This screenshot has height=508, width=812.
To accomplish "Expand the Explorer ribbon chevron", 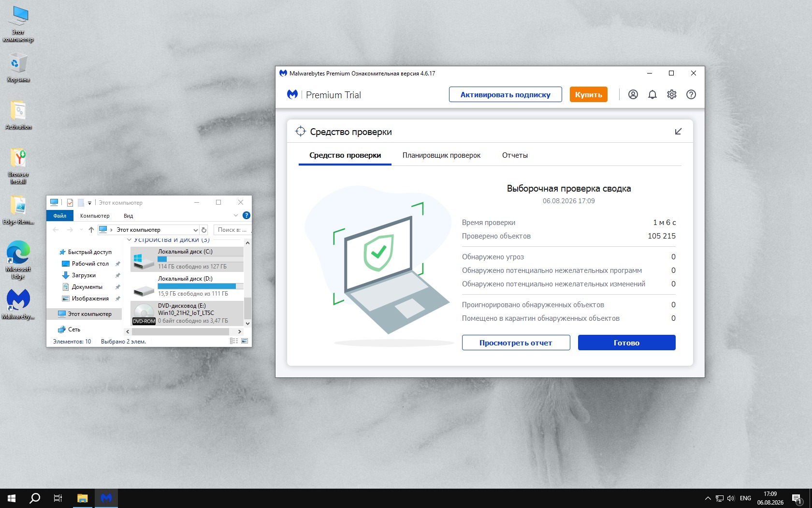I will pos(236,216).
